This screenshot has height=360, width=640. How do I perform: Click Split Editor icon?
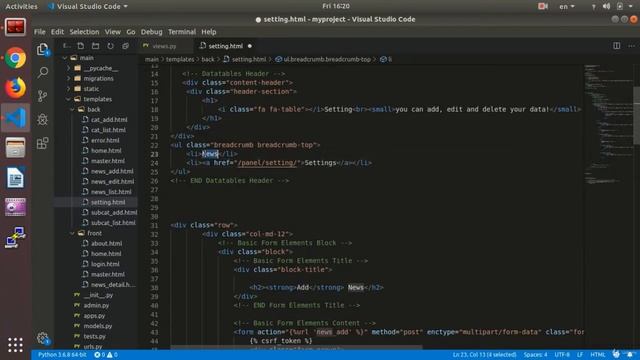pos(616,46)
